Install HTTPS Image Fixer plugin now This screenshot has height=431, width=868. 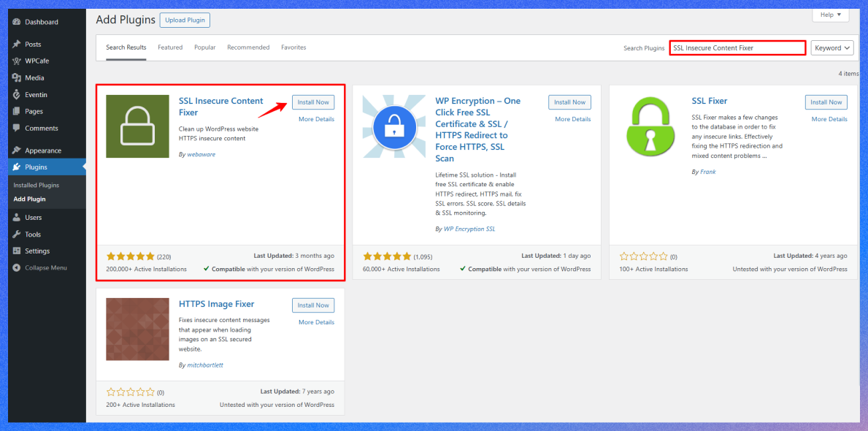(x=313, y=305)
